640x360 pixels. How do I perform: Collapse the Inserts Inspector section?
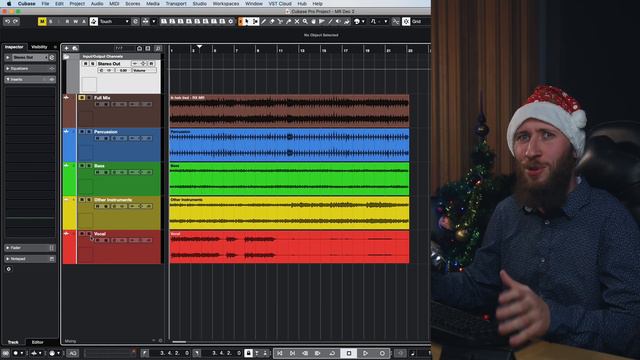8,80
